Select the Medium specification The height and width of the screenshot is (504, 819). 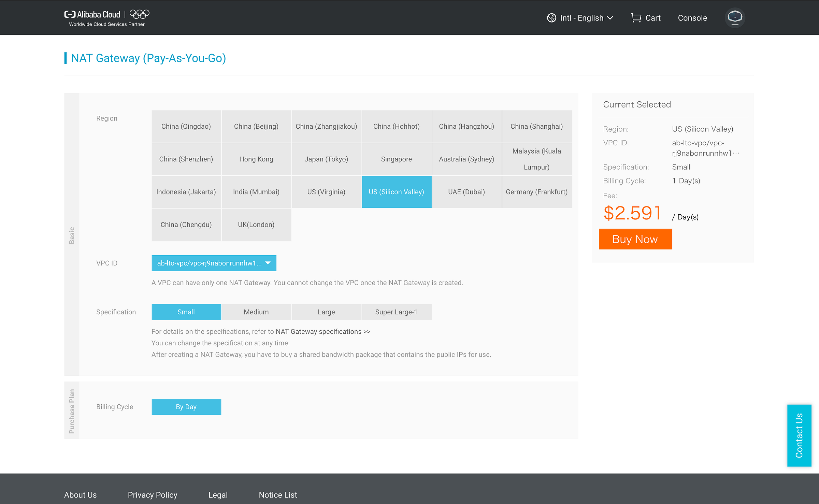[x=256, y=312]
